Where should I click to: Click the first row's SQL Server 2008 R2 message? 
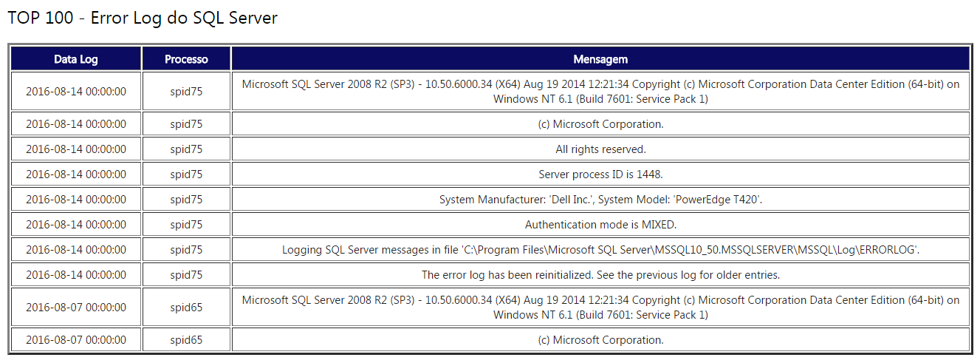(x=600, y=92)
